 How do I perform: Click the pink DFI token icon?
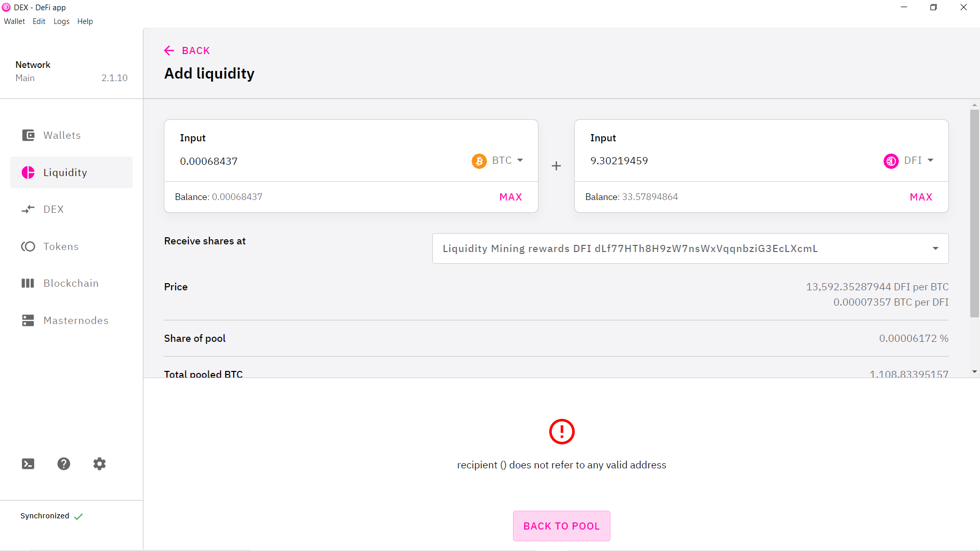click(891, 161)
